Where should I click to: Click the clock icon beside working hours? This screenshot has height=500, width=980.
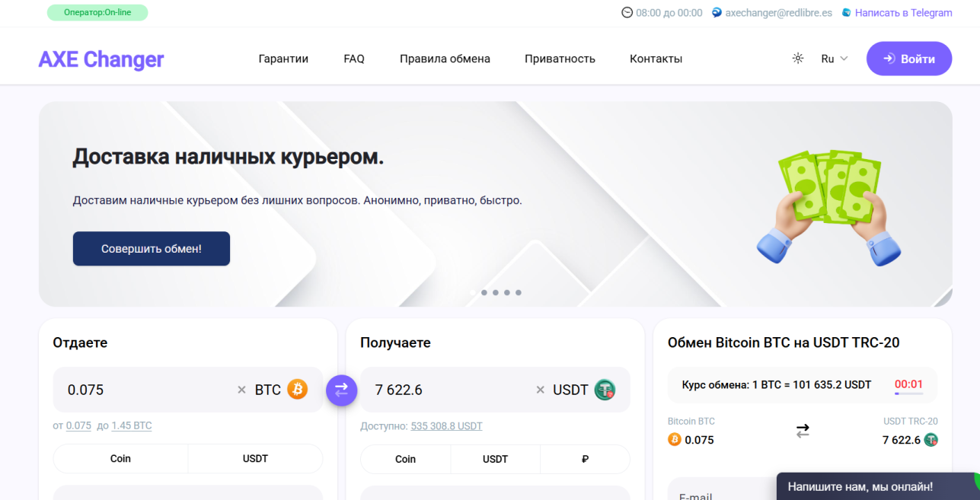(627, 13)
